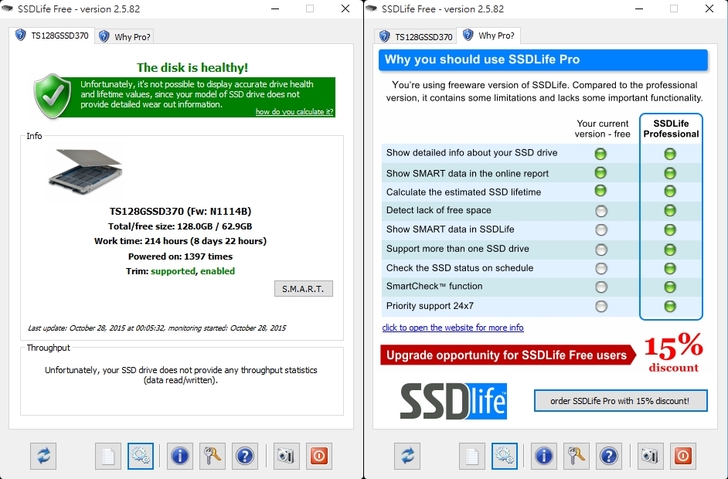Screen dimensions: 728x479
Task: Click refresh icon in left SSDLife window
Action: [x=44, y=456]
